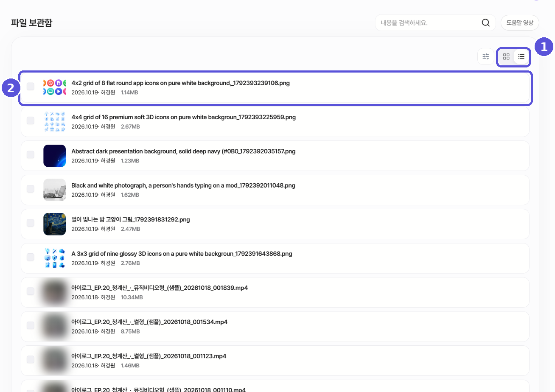Click file name "별이 빛나는 밤 고양이 그림_1792391831292.png"

coord(131,220)
